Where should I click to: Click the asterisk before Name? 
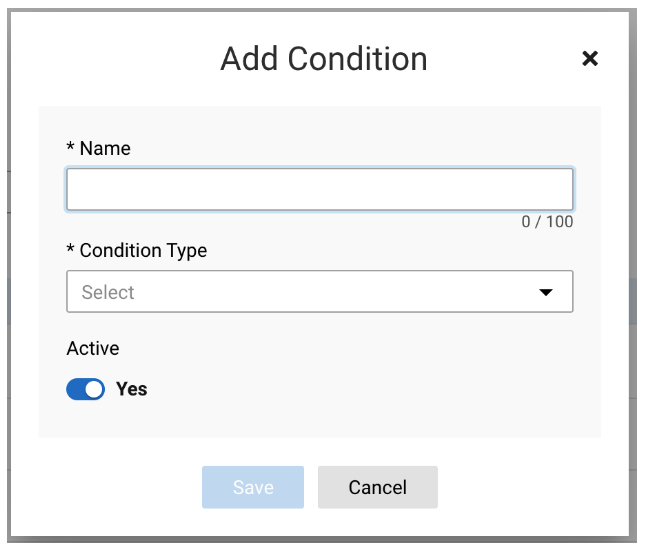70,146
